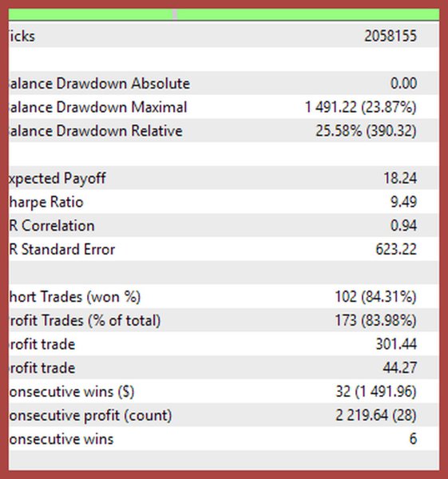
Task: Click the 44.27 profit trade value
Action: (x=400, y=367)
